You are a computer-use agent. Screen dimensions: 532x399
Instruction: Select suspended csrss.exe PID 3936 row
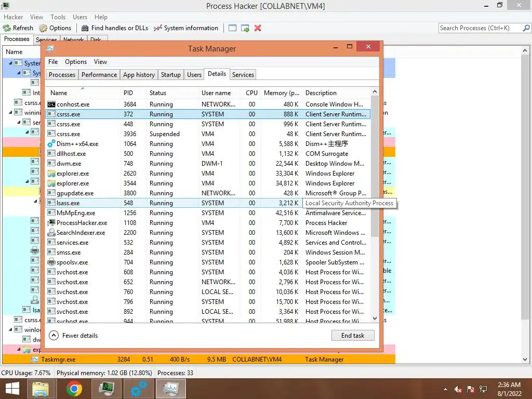(208, 134)
